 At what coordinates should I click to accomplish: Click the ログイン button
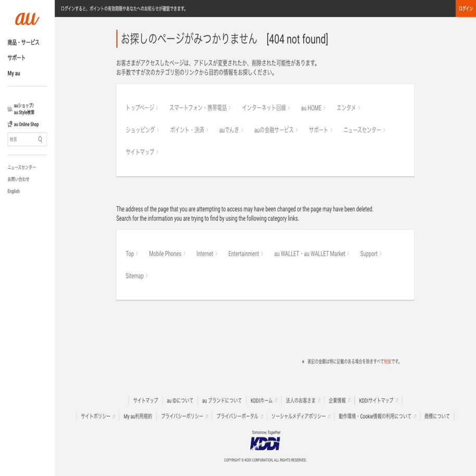465,9
